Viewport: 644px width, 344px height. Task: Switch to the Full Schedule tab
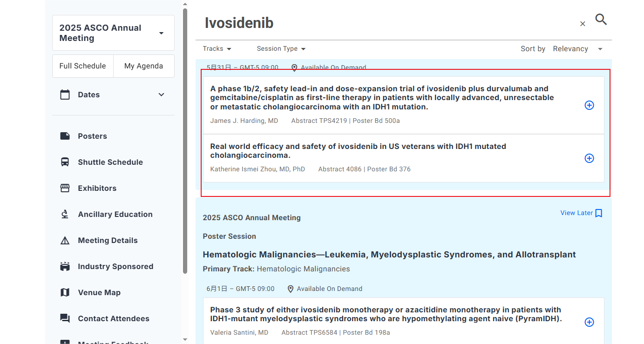click(83, 66)
